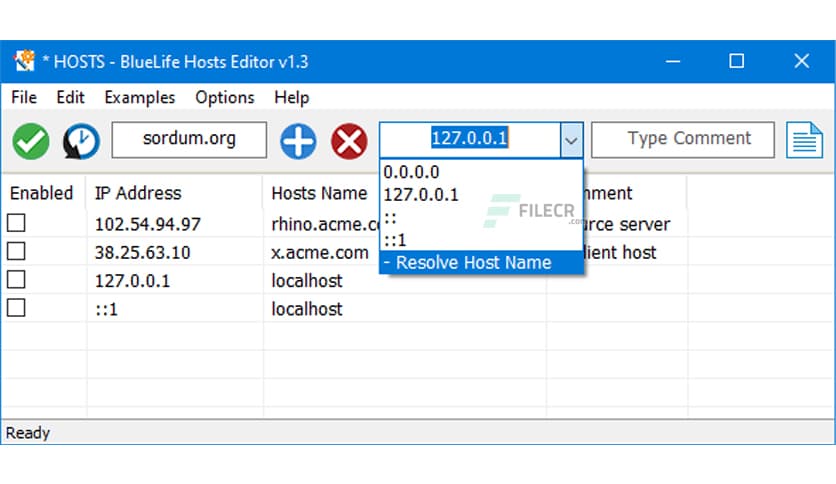836x484 pixels.
Task: Click the clock restore backup icon
Action: pos(81,141)
